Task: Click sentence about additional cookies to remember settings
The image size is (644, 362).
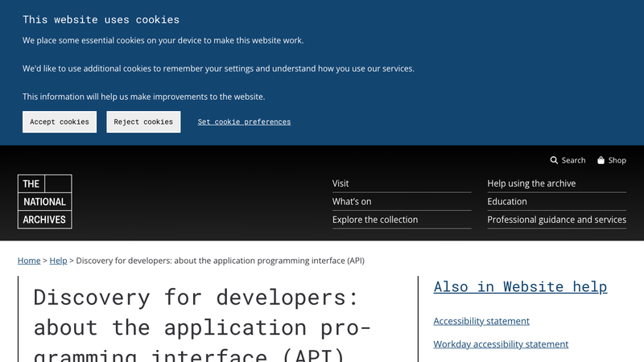Action: point(218,68)
